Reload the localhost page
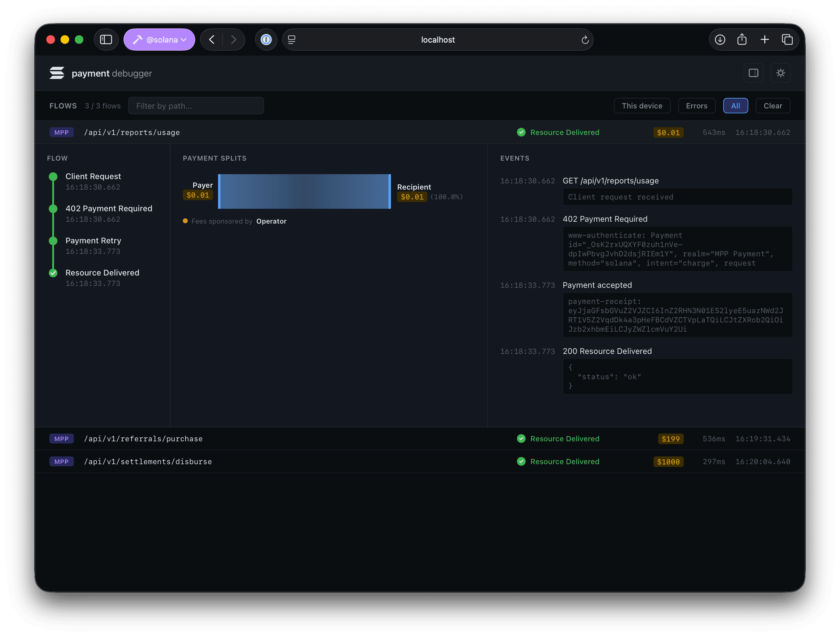This screenshot has height=638, width=840. tap(585, 40)
